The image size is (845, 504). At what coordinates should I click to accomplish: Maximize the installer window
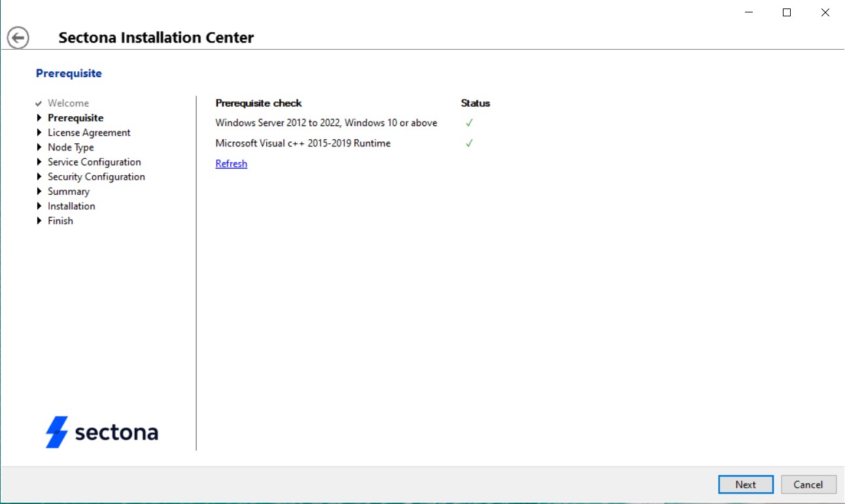pyautogui.click(x=787, y=12)
